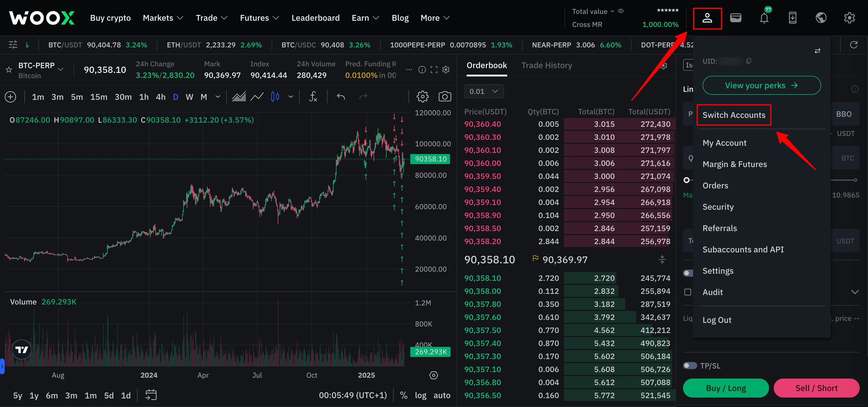Click Sell / Short button
868x407 pixels.
[x=816, y=388]
